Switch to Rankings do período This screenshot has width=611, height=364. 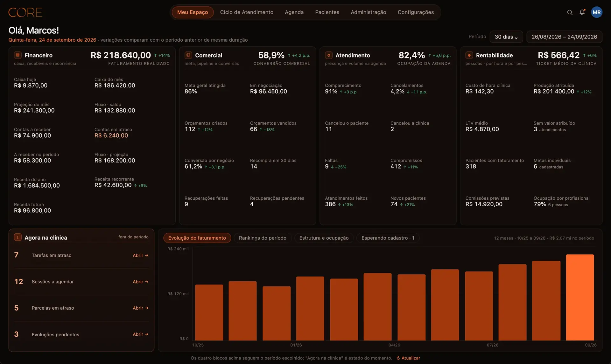tap(263, 238)
